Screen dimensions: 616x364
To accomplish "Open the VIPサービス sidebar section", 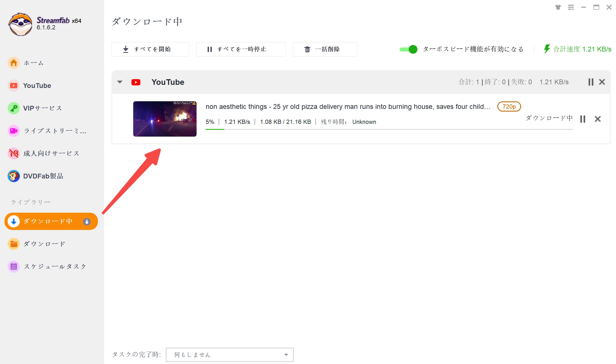I will [42, 108].
